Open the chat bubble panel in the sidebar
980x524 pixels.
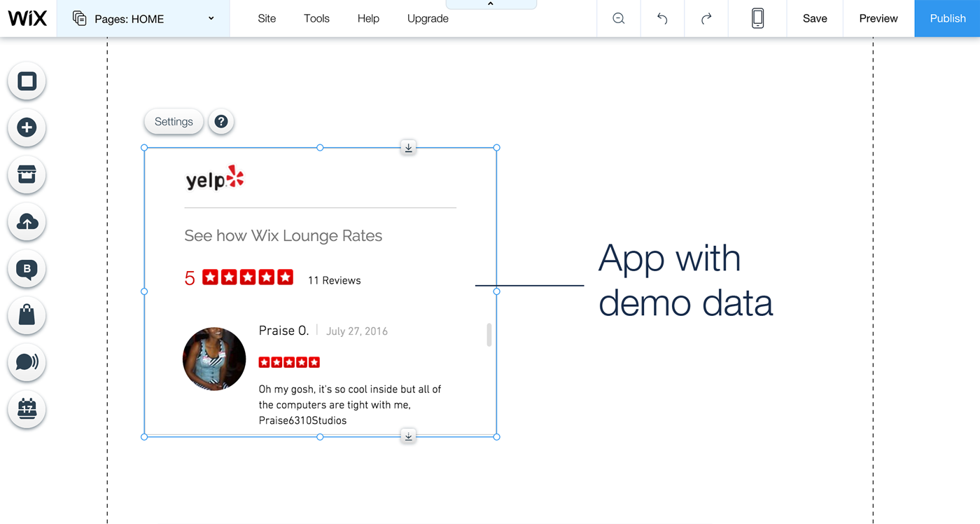pyautogui.click(x=27, y=362)
